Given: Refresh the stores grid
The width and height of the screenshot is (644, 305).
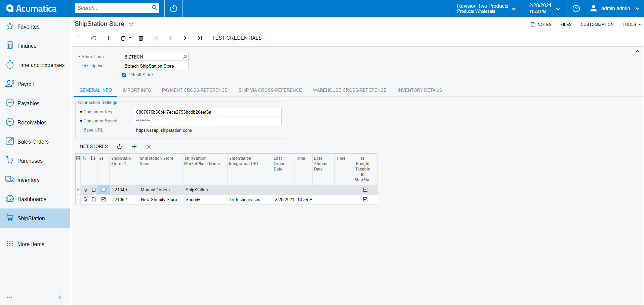Looking at the screenshot, I should 119,147.
